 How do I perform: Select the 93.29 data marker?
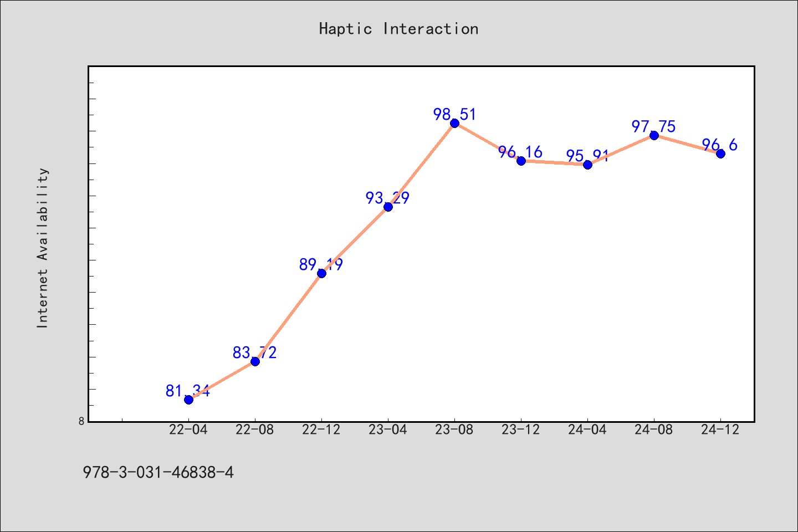388,207
